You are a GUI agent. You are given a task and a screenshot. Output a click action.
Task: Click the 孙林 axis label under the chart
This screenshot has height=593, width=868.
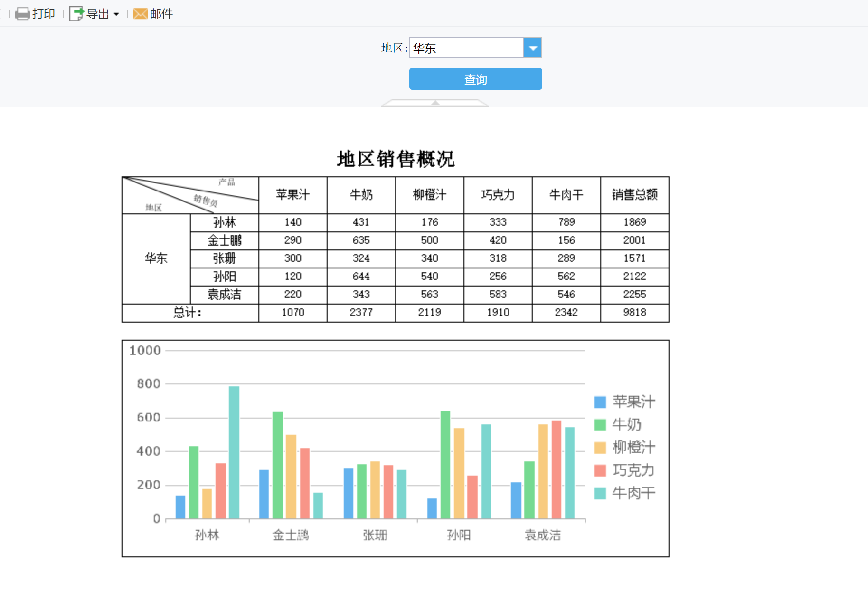tap(207, 536)
